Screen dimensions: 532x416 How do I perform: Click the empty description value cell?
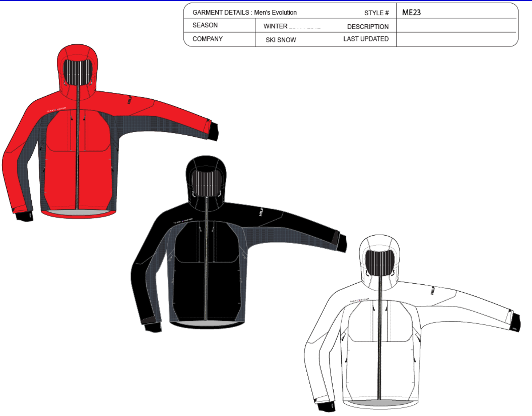pyautogui.click(x=456, y=25)
